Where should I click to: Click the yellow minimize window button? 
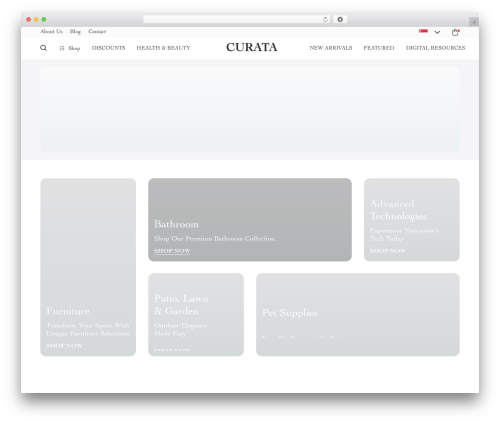36,19
